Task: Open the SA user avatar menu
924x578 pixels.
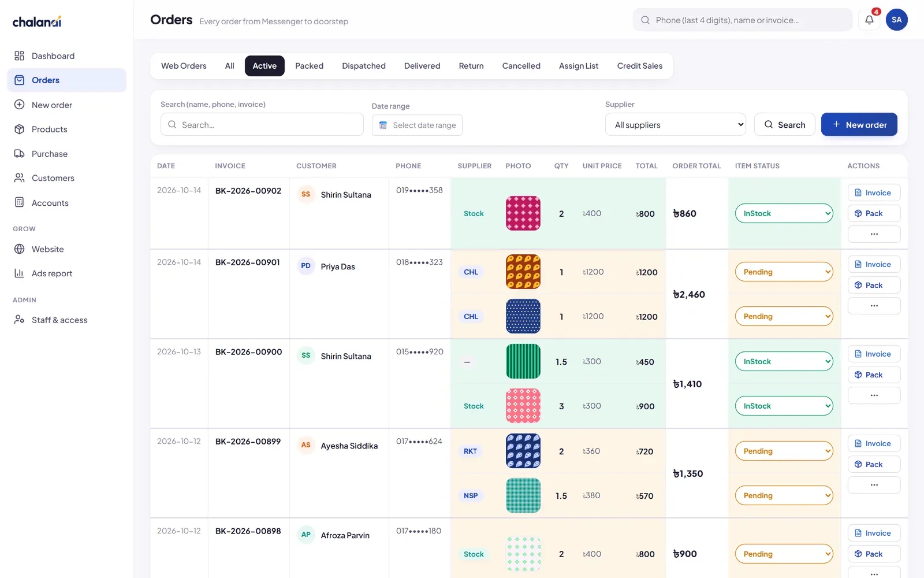Action: tap(896, 20)
